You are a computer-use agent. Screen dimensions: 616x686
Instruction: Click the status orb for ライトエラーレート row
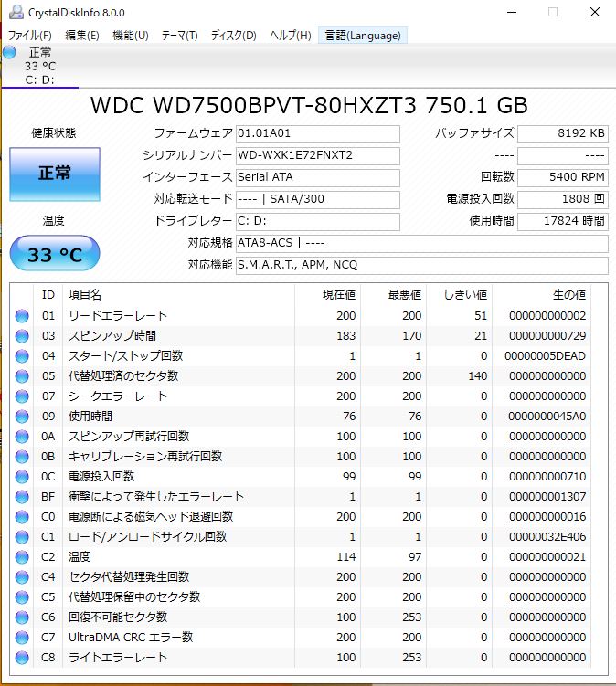(x=22, y=658)
